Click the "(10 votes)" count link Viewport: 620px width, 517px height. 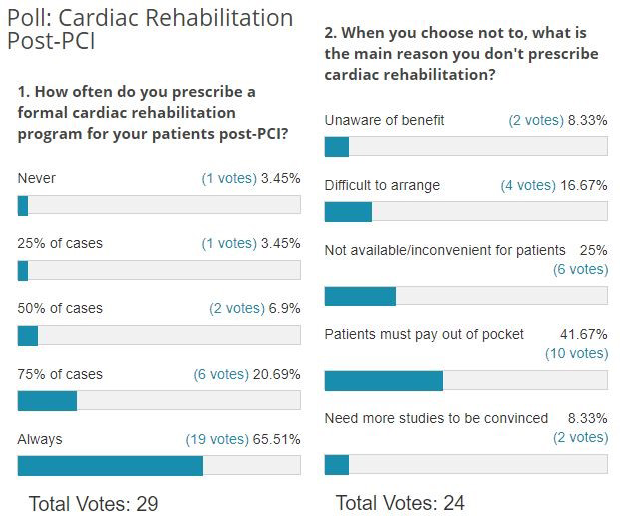click(576, 353)
